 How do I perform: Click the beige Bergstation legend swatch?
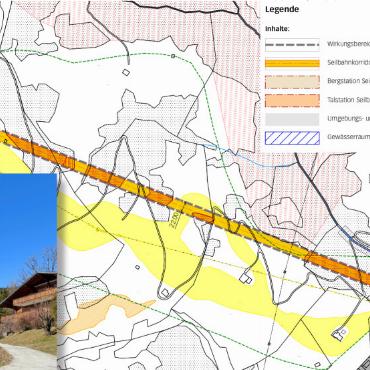point(292,82)
